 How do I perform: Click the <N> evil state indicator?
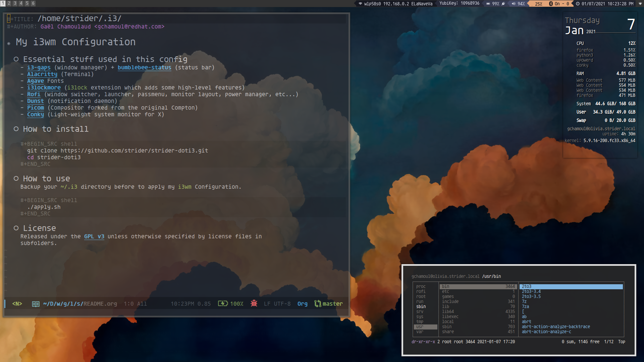coord(17,304)
